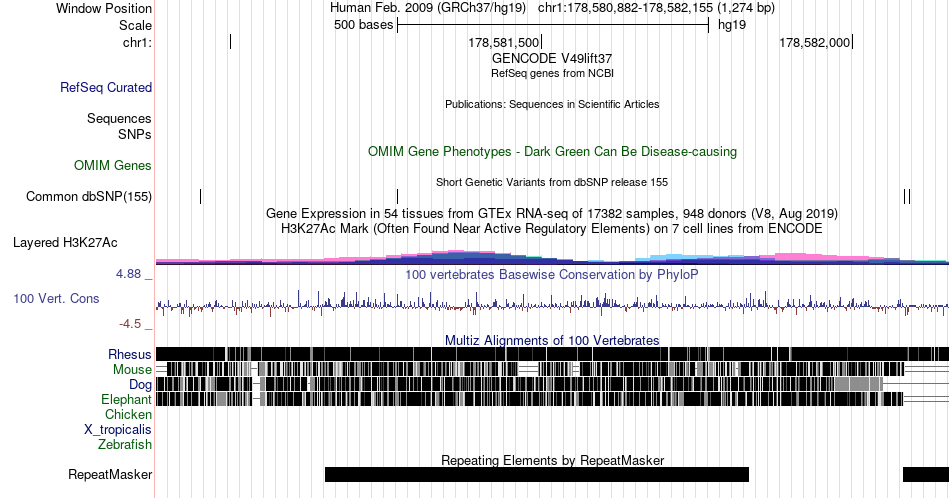Screen dimensions: 950x498
Task: Click the Elephant alignment bar
Action: pyautogui.click(x=552, y=399)
